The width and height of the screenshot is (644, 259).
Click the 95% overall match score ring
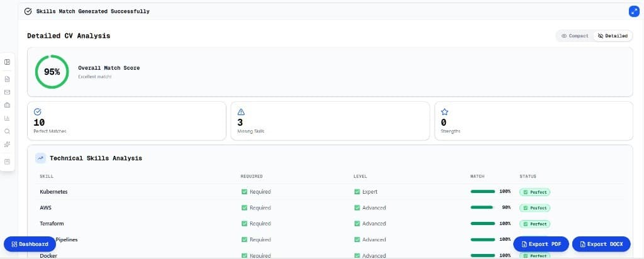52,72
